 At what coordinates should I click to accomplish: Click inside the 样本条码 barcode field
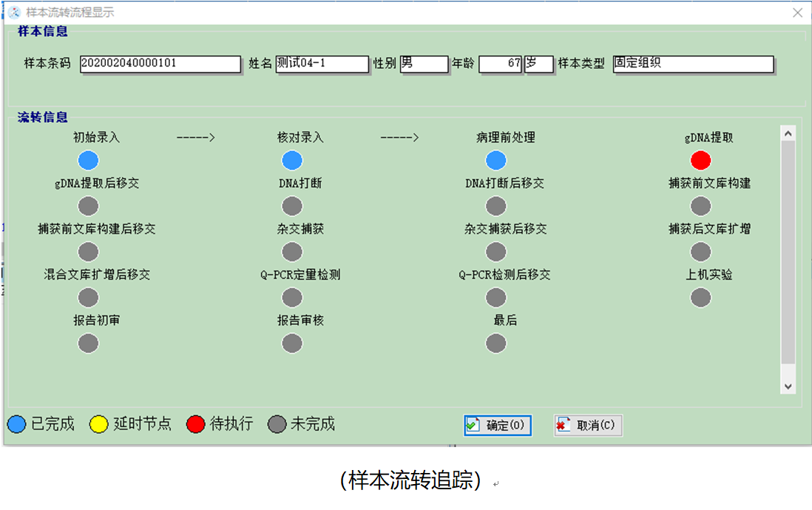coord(159,64)
